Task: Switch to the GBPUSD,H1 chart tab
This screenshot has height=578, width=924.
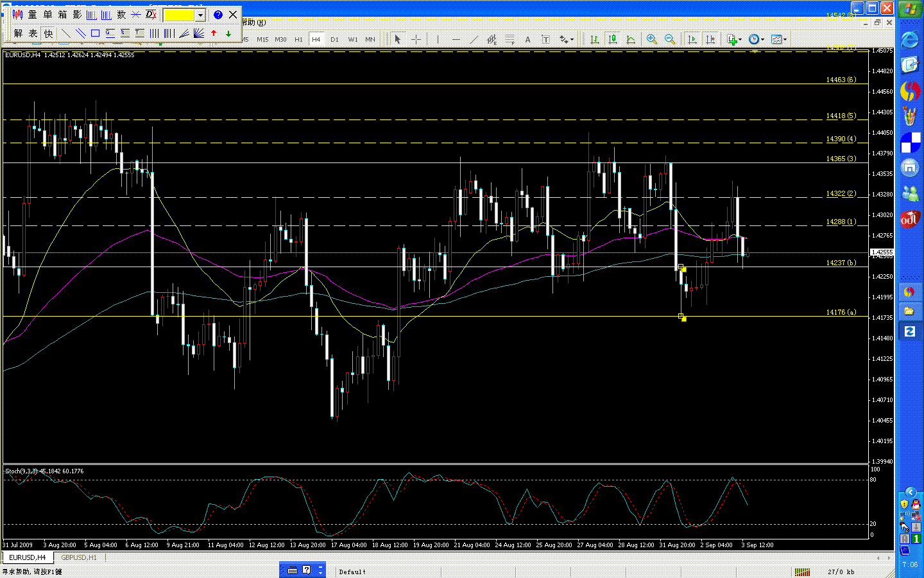Action: tap(79, 557)
